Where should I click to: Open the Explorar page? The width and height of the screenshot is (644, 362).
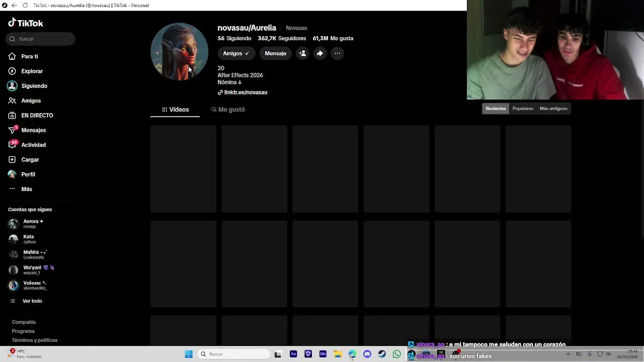32,71
